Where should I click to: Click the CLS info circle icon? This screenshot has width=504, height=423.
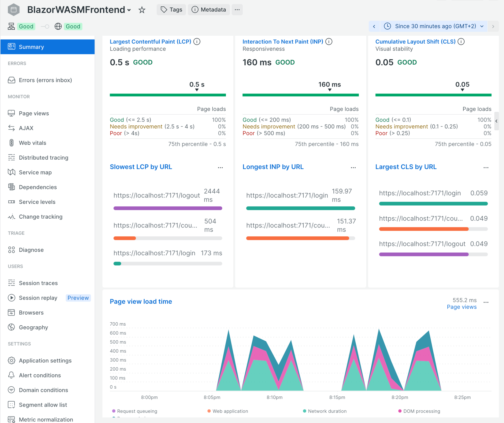coord(461,42)
